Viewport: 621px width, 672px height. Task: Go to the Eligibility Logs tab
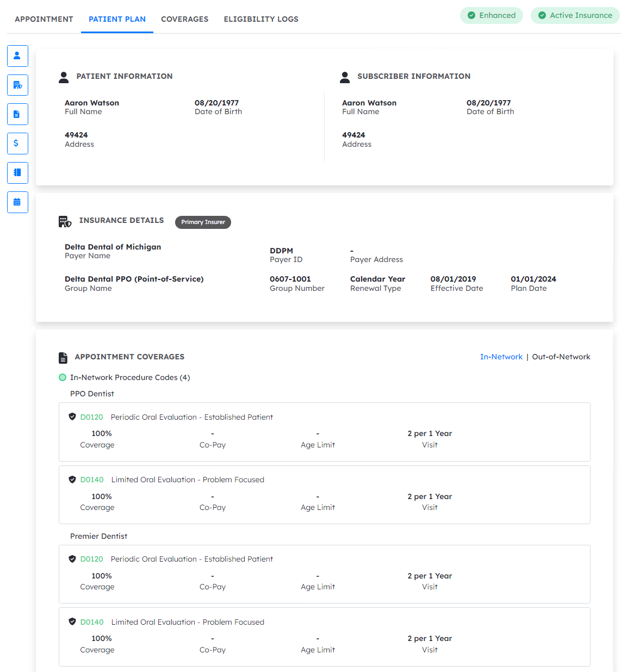point(261,19)
